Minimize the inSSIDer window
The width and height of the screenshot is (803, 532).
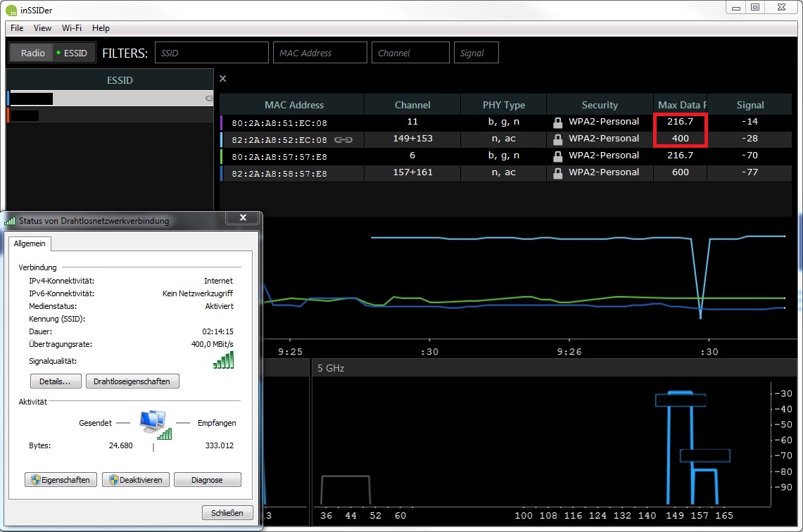(736, 7)
